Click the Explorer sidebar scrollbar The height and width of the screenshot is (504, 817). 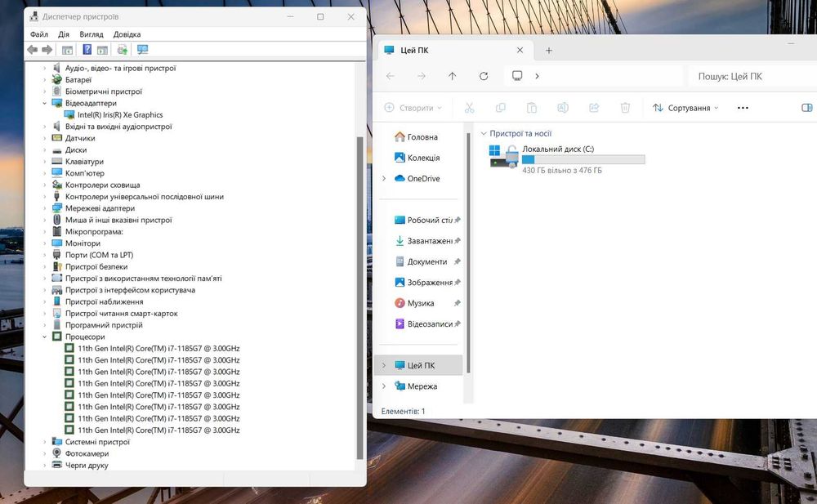point(468,252)
